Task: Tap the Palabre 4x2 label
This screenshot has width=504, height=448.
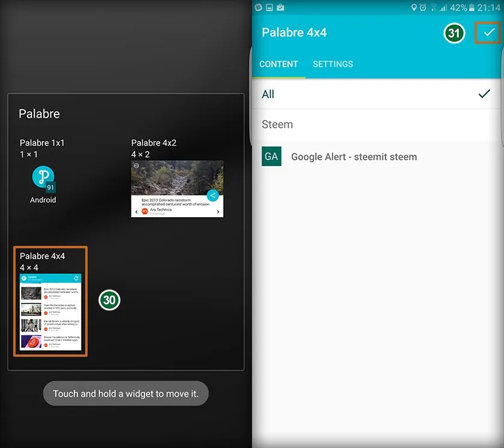Action: (154, 143)
